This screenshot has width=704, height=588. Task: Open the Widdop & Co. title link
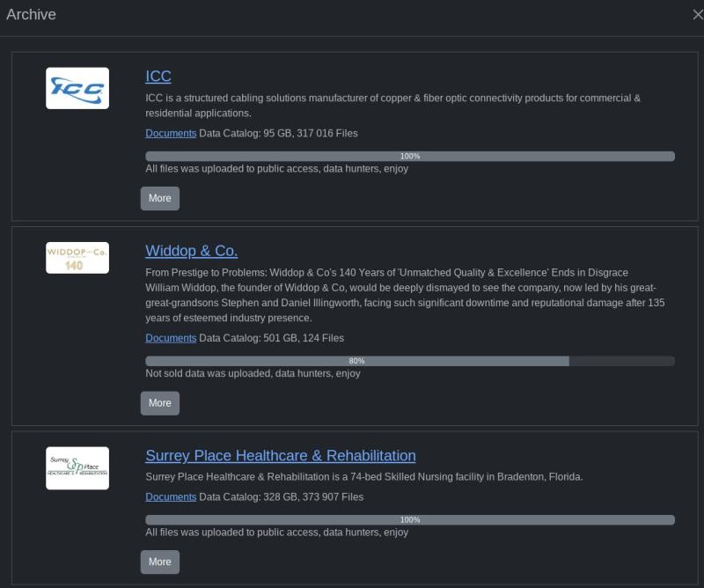click(191, 251)
